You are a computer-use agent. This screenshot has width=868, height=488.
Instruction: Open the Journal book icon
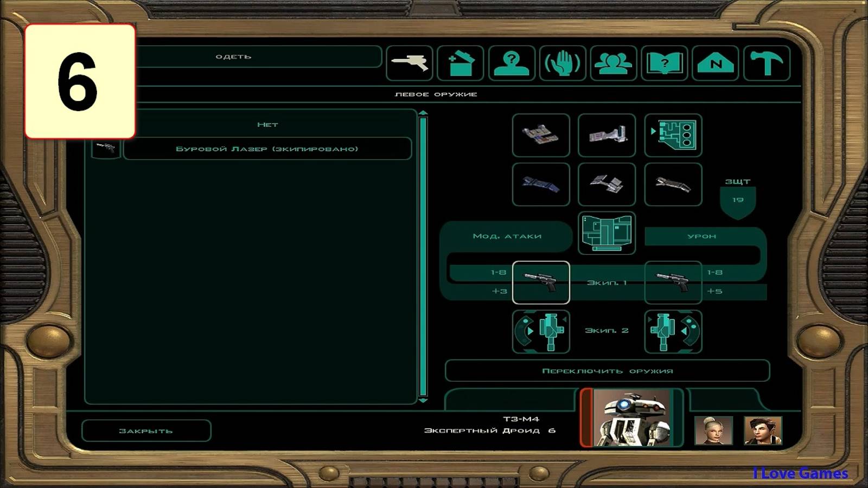[665, 63]
